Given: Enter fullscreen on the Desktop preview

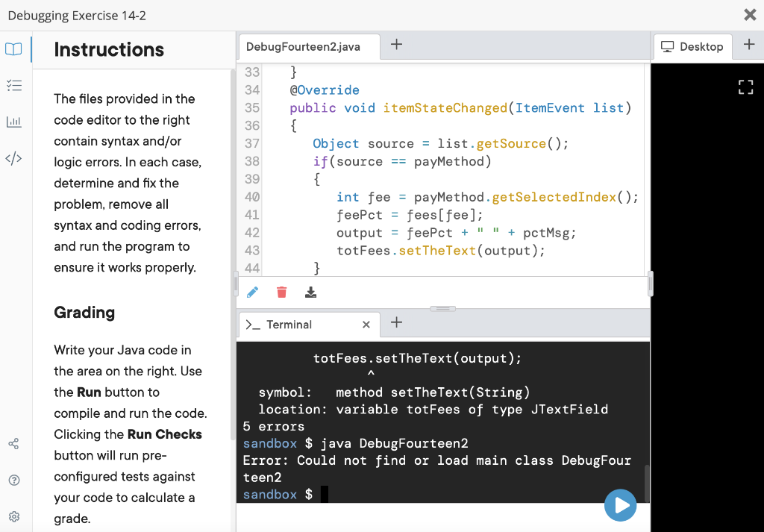Looking at the screenshot, I should (745, 87).
